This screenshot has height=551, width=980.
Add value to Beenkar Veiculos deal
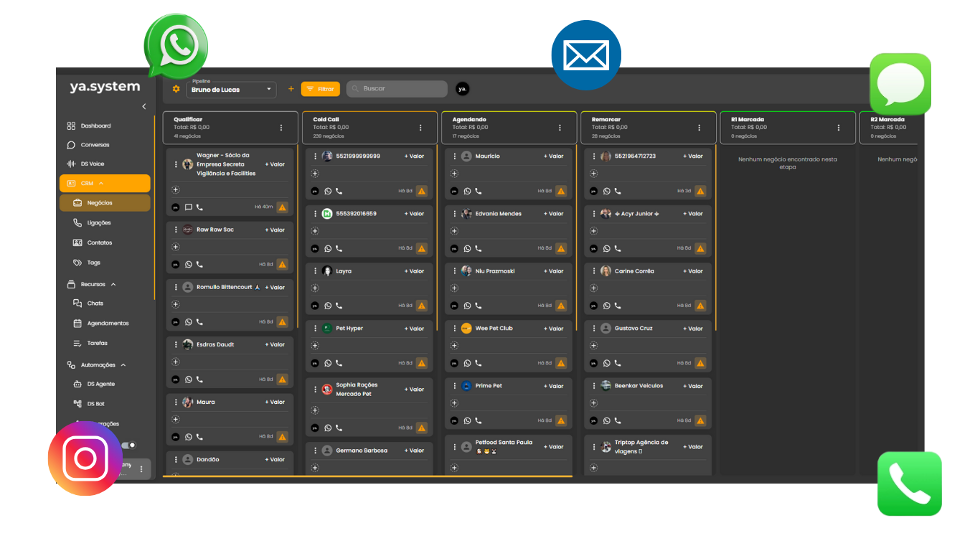692,386
